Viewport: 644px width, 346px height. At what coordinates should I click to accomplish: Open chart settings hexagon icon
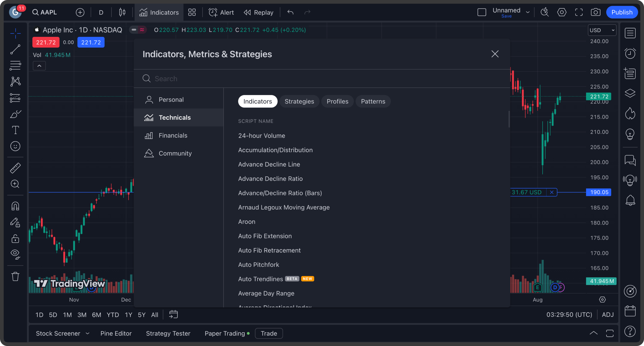click(562, 12)
